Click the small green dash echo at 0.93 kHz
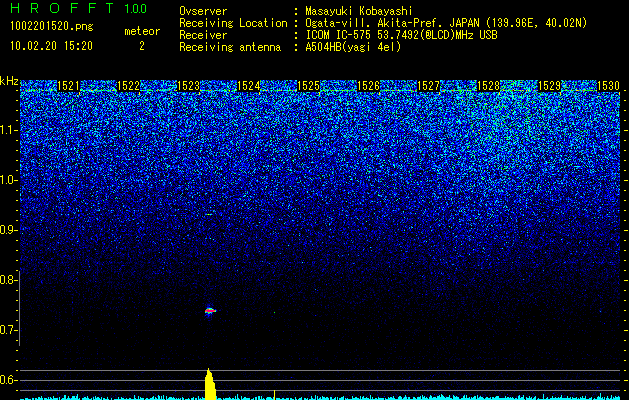This screenshot has height=400, width=629. click(209, 215)
